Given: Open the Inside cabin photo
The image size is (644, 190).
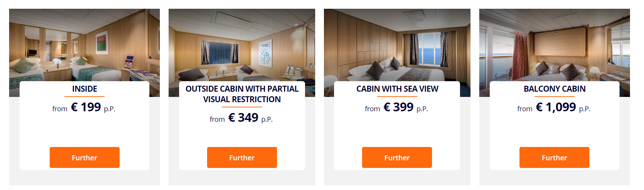Looking at the screenshot, I should [84, 45].
